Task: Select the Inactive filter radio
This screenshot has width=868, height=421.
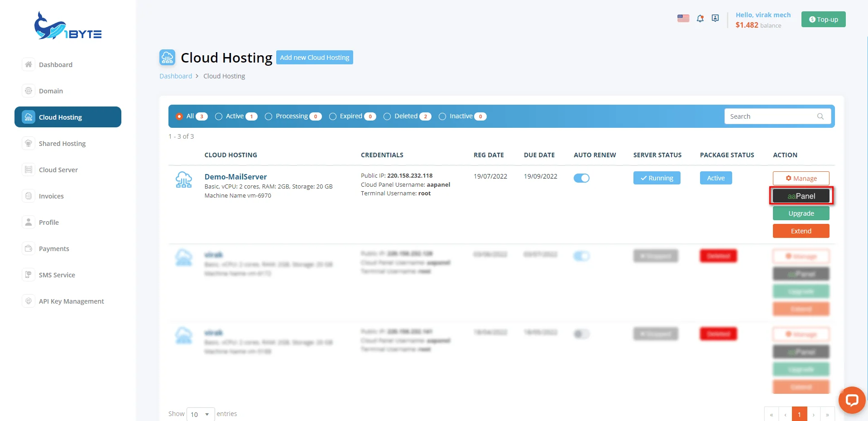Action: pos(442,116)
